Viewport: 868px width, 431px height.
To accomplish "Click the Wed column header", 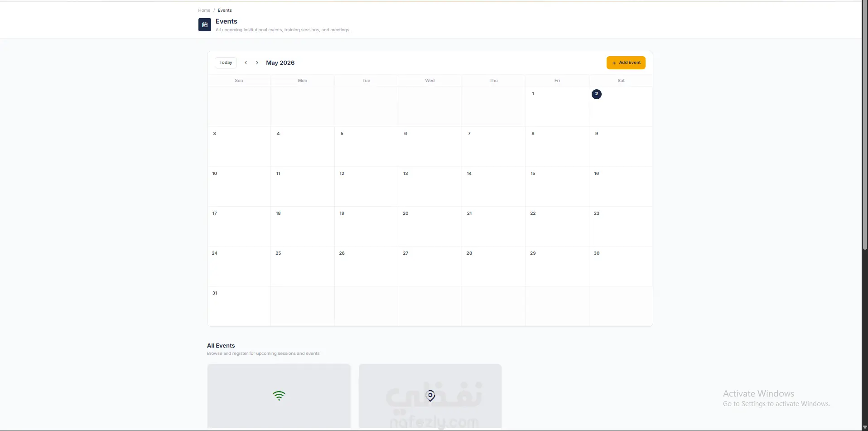I will [x=430, y=81].
